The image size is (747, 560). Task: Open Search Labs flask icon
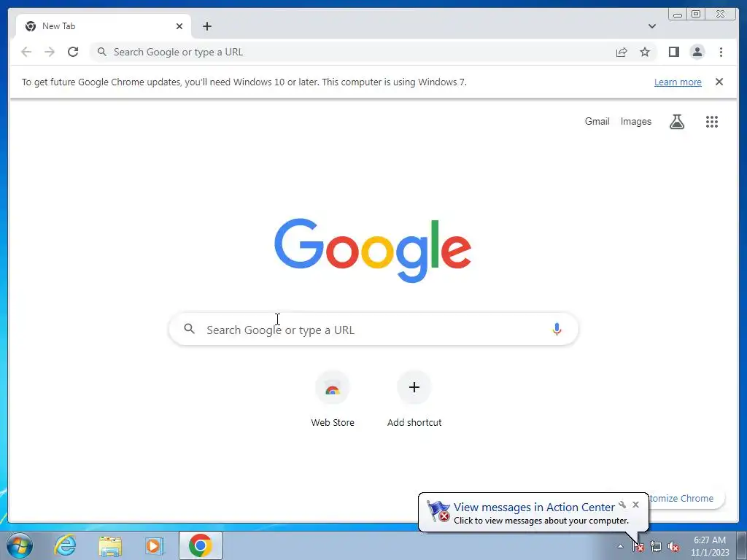point(676,122)
